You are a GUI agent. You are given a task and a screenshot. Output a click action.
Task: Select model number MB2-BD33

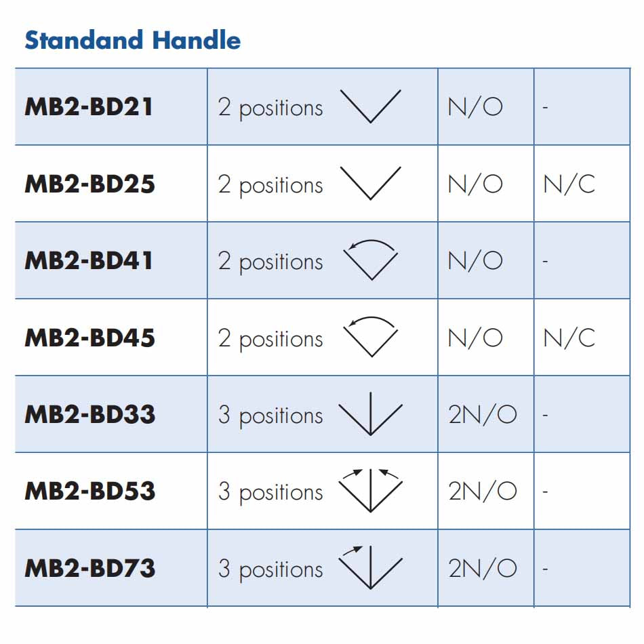click(x=90, y=414)
